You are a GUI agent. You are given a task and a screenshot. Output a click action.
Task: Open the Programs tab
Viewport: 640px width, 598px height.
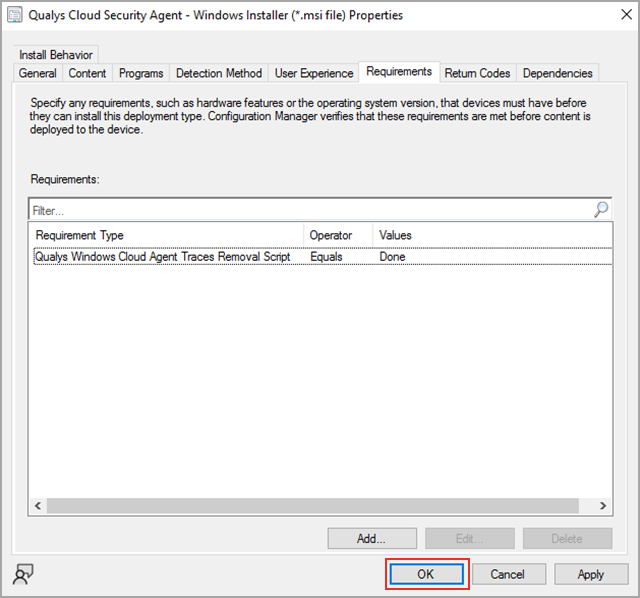point(141,73)
